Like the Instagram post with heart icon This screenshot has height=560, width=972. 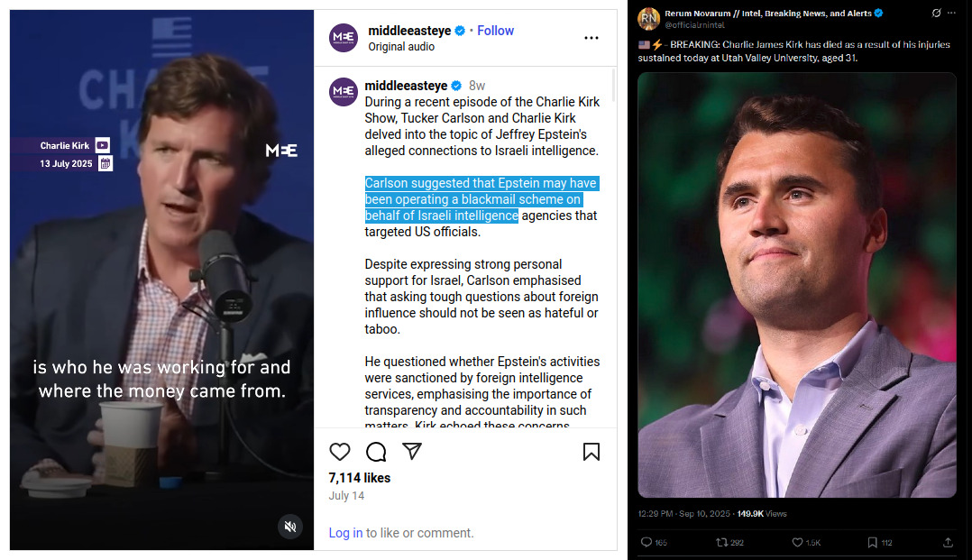coord(340,452)
